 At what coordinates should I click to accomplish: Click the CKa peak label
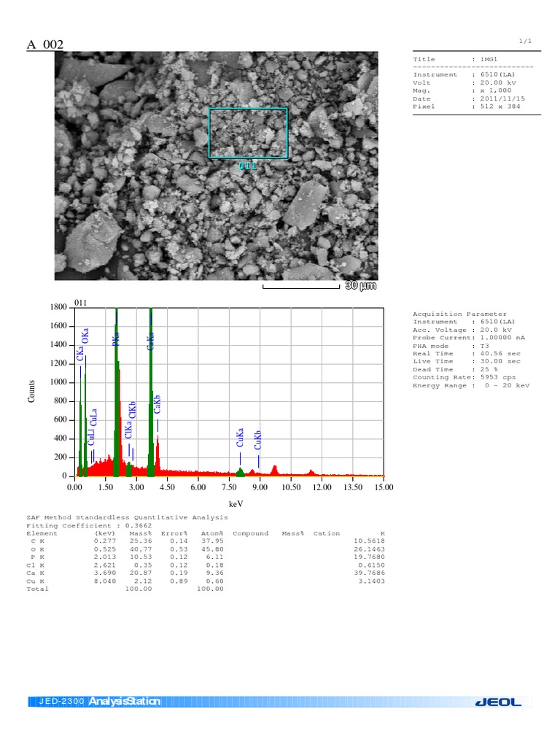[x=80, y=354]
